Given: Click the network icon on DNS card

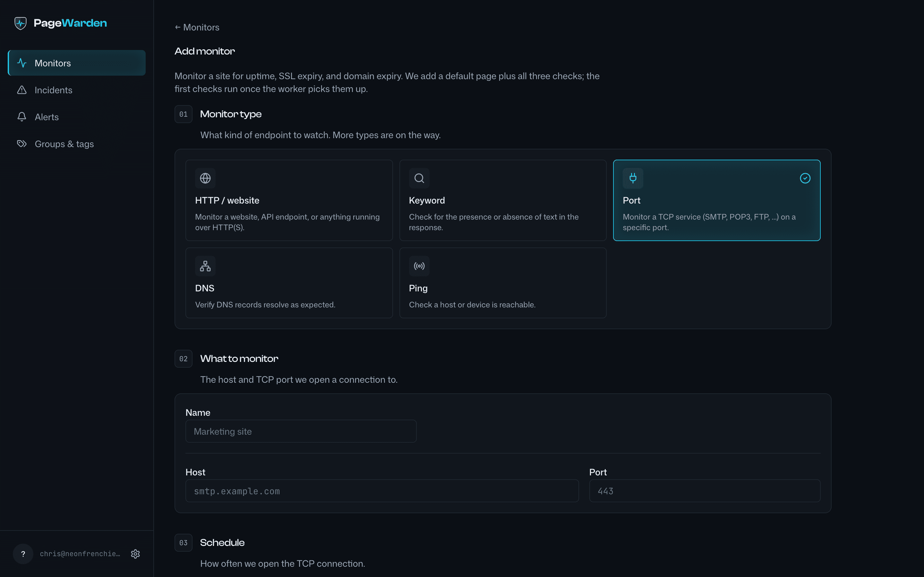Looking at the screenshot, I should (205, 266).
